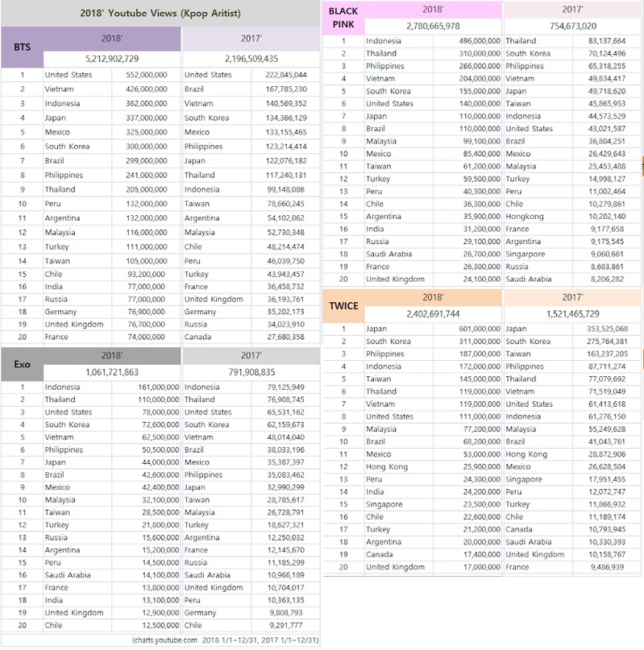This screenshot has height=650, width=644.
Task: Click the "2018' Youtube Views (Kpop Artist)" title
Action: 160,13
